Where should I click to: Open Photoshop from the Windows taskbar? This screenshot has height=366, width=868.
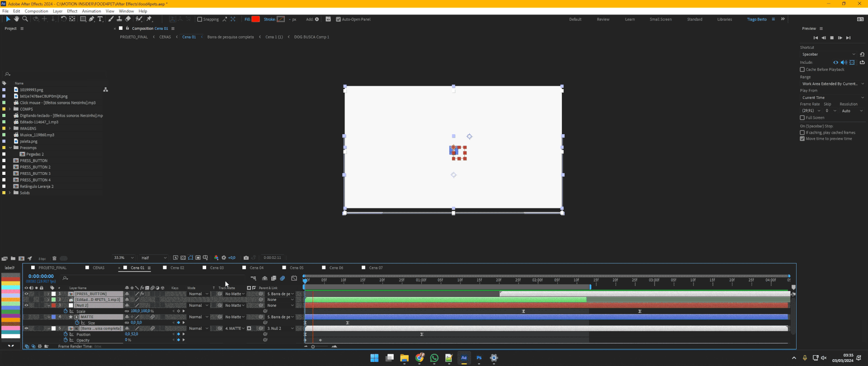479,358
